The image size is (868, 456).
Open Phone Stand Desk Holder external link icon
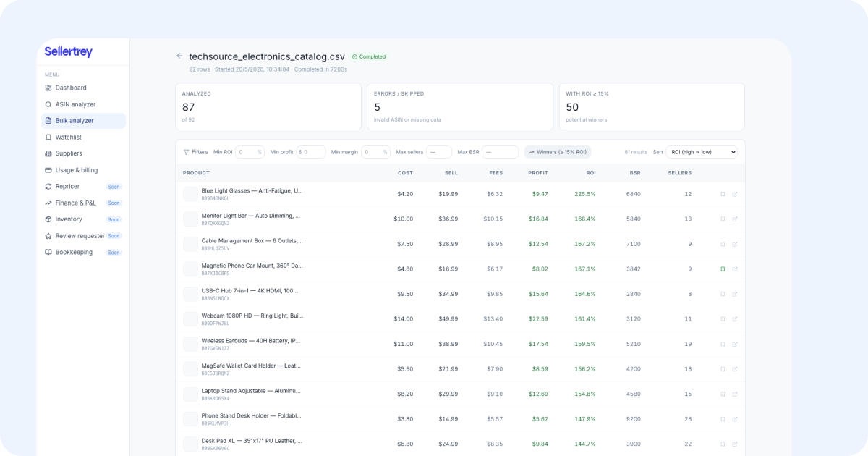[x=735, y=418]
